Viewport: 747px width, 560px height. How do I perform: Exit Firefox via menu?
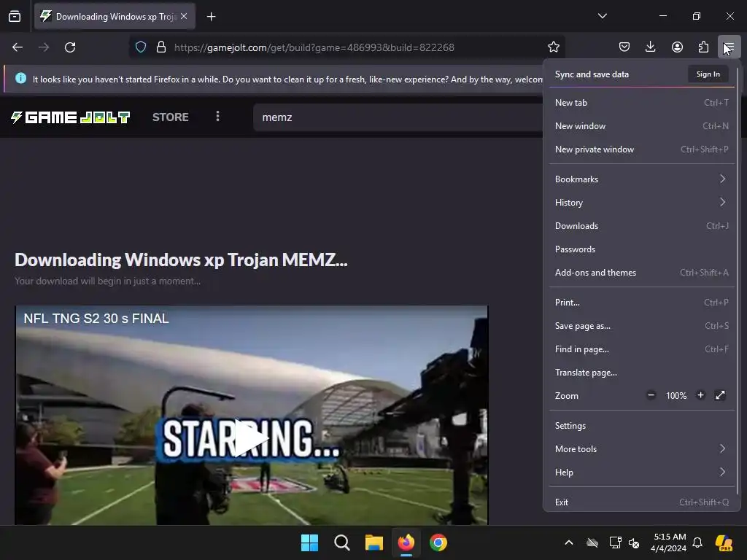coord(641,502)
